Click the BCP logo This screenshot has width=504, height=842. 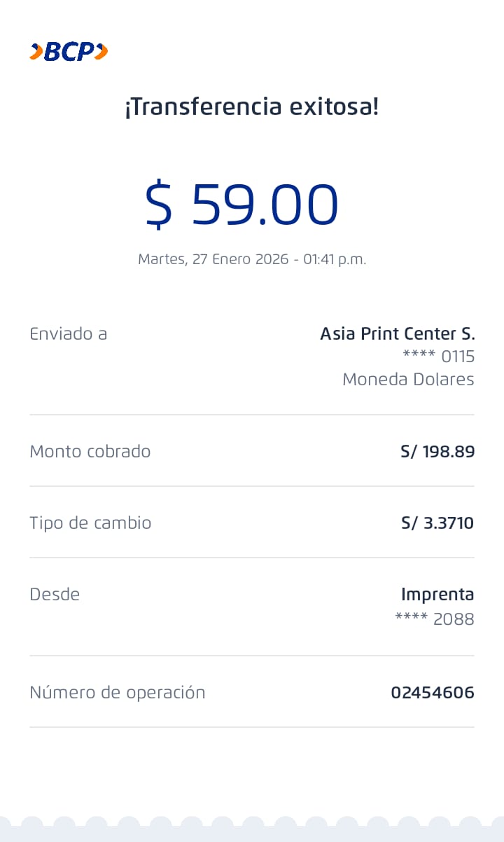pyautogui.click(x=69, y=52)
